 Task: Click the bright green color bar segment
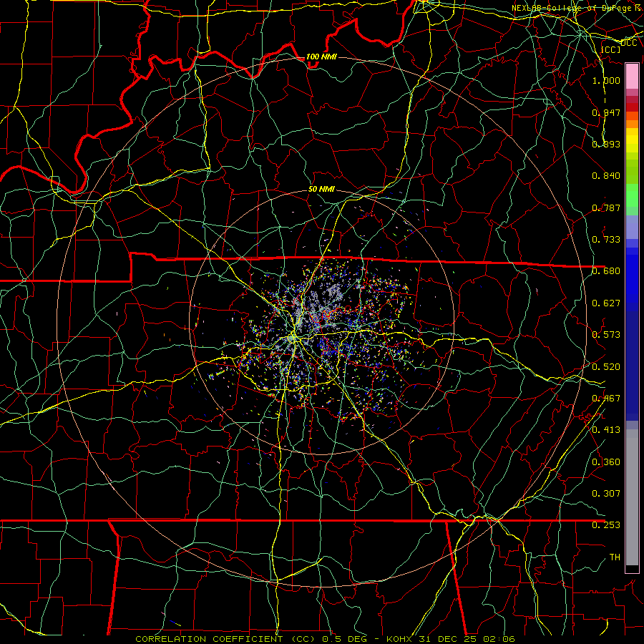(x=632, y=195)
